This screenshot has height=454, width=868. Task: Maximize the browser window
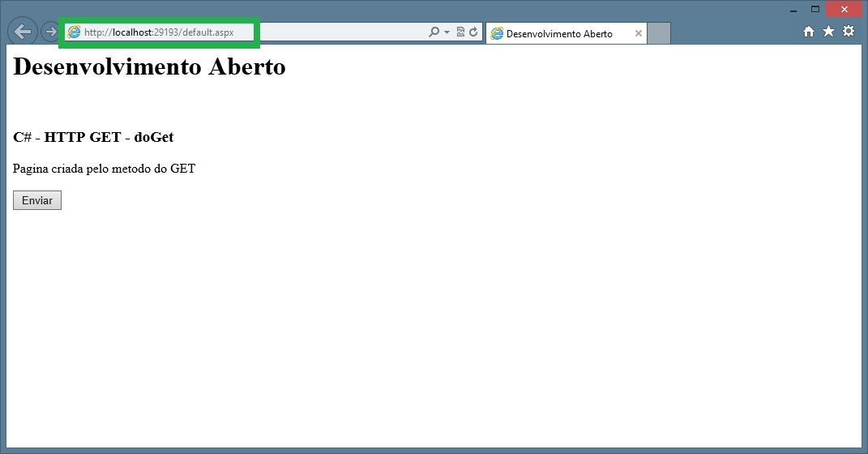[815, 10]
